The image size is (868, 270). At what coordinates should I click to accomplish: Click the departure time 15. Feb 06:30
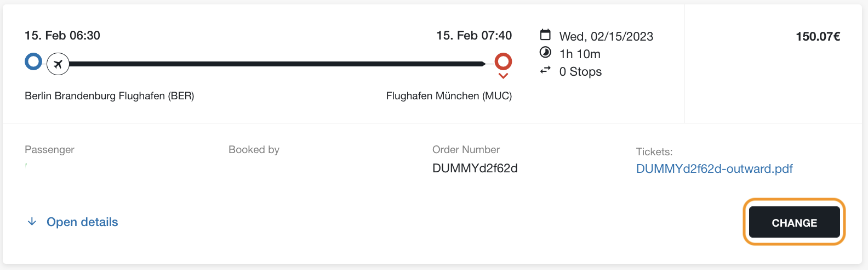pyautogui.click(x=62, y=36)
